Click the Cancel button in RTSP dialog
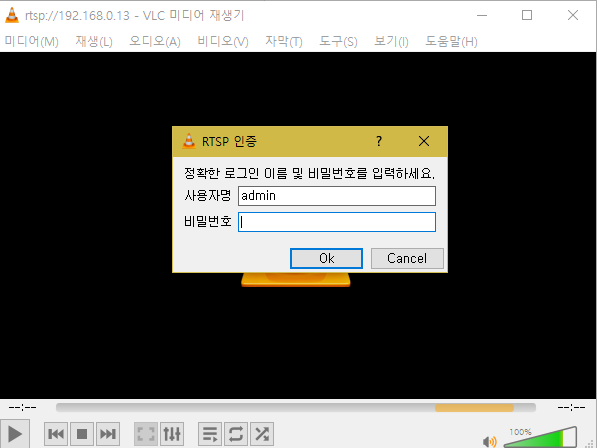Image resolution: width=597 pixels, height=448 pixels. point(407,258)
